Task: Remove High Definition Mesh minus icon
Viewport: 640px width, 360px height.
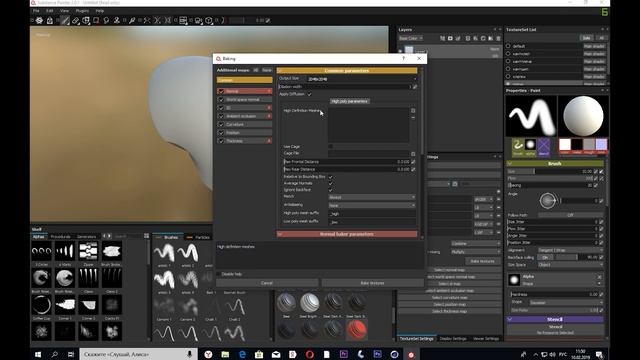Action: [413, 118]
